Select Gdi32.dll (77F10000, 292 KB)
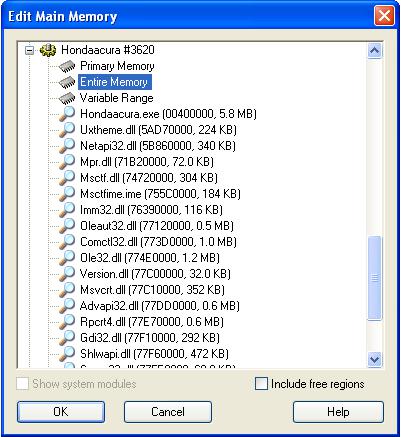 point(150,338)
